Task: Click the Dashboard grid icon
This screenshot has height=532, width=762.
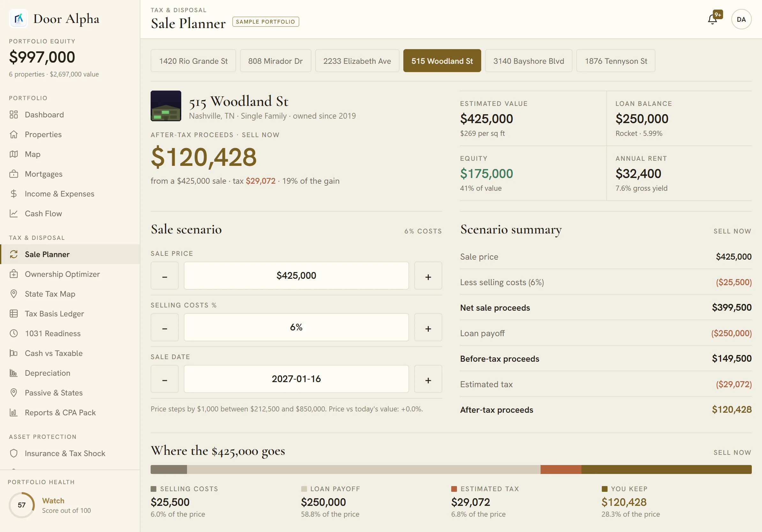Action: pos(14,115)
